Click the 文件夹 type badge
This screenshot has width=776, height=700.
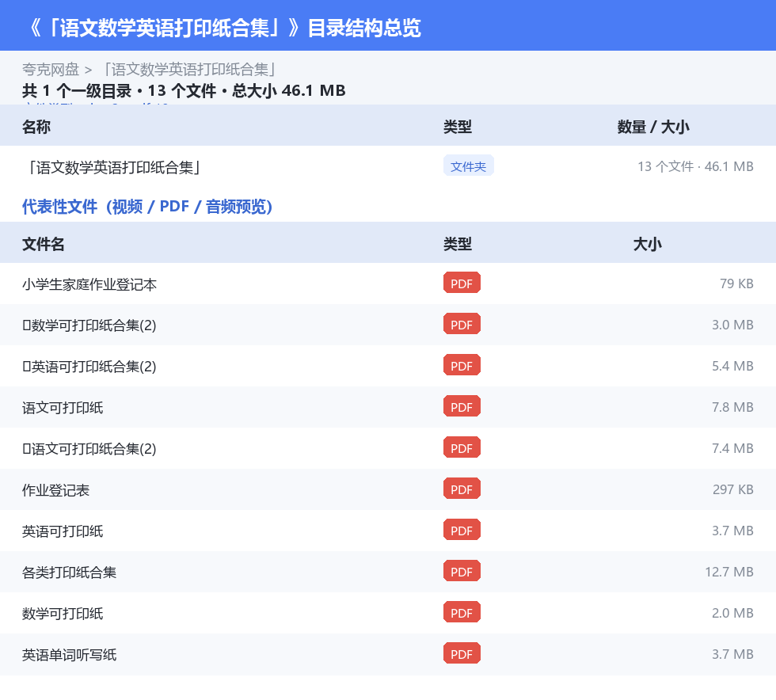click(x=468, y=166)
